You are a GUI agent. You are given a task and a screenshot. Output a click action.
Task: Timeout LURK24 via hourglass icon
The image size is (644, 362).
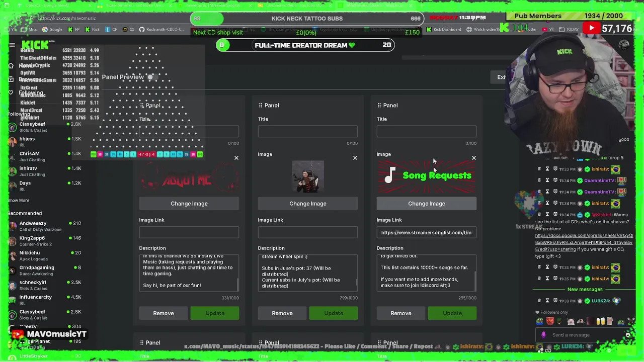pyautogui.click(x=547, y=301)
